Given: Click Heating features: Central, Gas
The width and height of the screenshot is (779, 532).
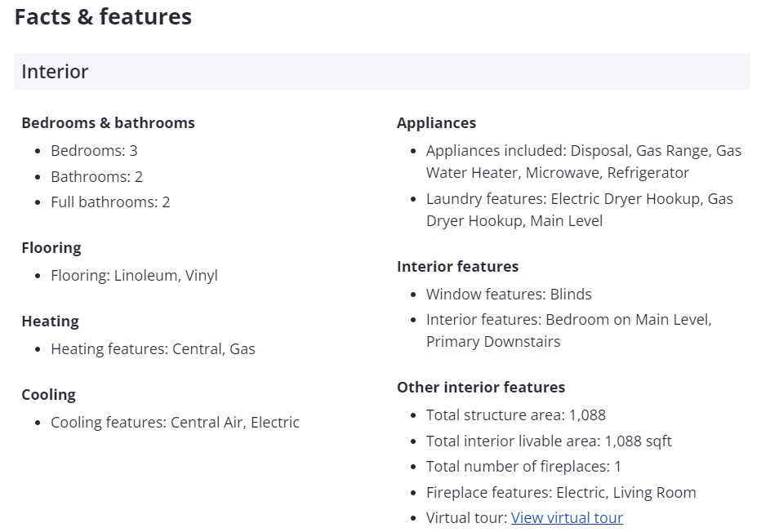Looking at the screenshot, I should point(153,349).
